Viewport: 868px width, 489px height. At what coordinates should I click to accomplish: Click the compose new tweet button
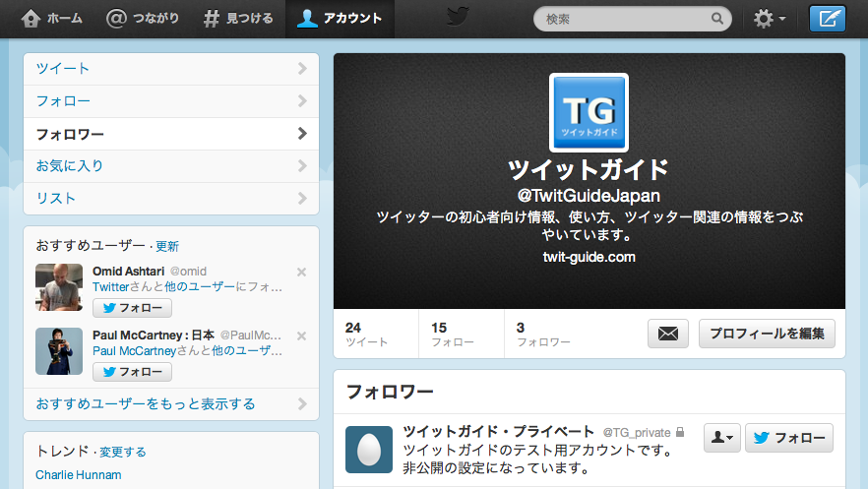click(828, 19)
